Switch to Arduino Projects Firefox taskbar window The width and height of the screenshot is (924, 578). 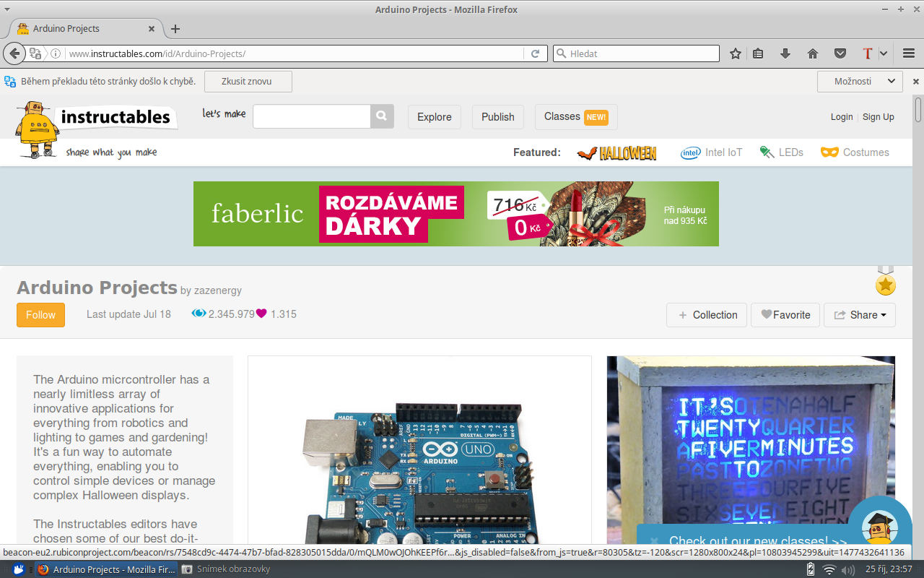(x=106, y=569)
